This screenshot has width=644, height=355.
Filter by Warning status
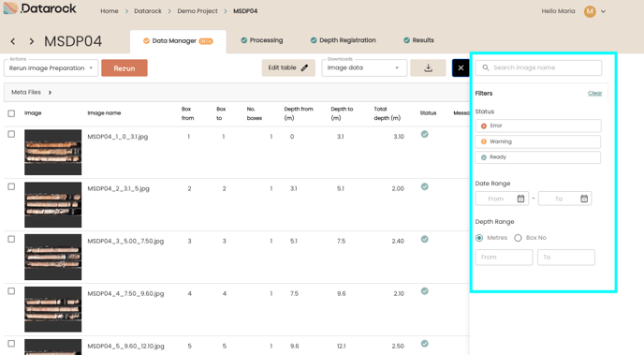[538, 141]
